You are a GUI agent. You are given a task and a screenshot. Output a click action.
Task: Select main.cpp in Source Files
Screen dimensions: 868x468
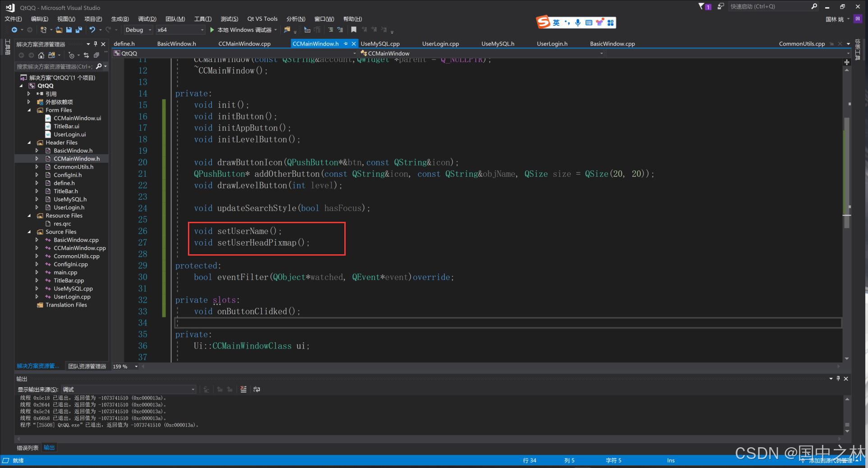[65, 272]
